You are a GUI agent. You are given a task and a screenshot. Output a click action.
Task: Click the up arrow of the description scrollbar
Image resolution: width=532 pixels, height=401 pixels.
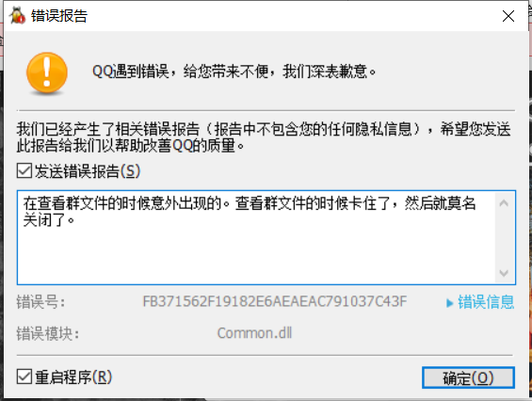pos(504,203)
